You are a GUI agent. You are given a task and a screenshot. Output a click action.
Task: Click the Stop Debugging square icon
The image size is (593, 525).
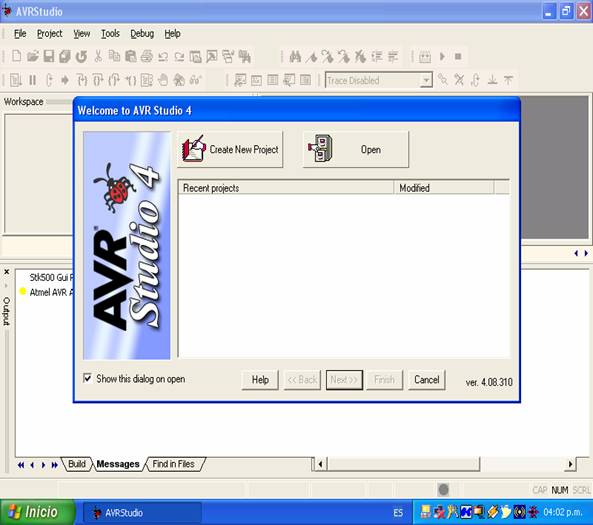(458, 57)
